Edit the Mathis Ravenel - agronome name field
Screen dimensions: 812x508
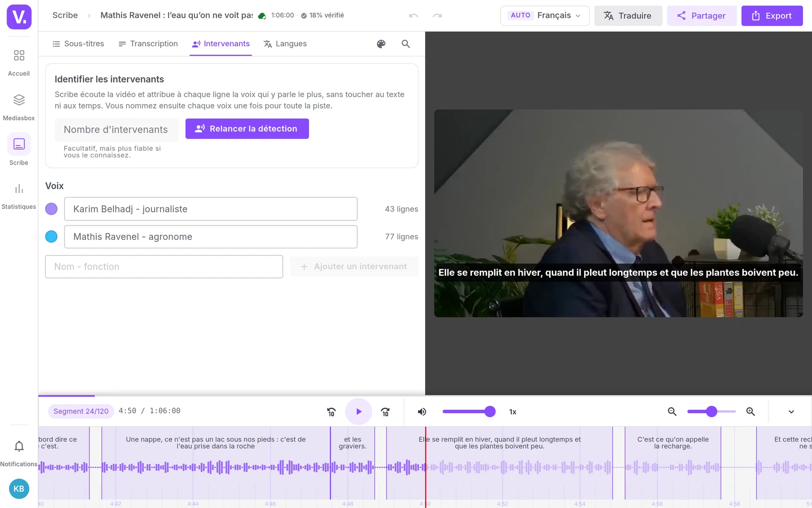pos(211,237)
